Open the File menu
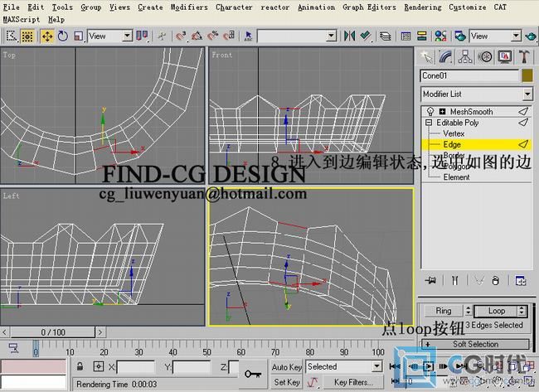This screenshot has height=392, width=539. pyautogui.click(x=11, y=7)
